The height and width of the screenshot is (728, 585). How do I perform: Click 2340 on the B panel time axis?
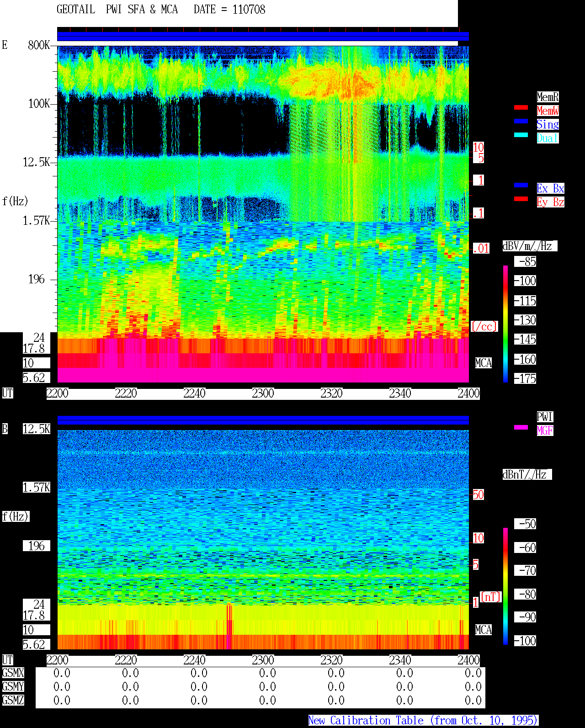400,660
